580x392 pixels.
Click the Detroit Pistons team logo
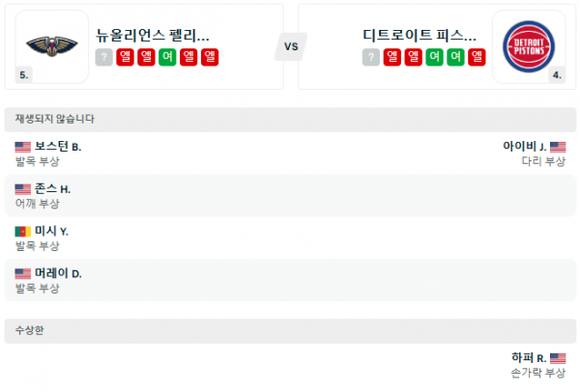tap(528, 45)
